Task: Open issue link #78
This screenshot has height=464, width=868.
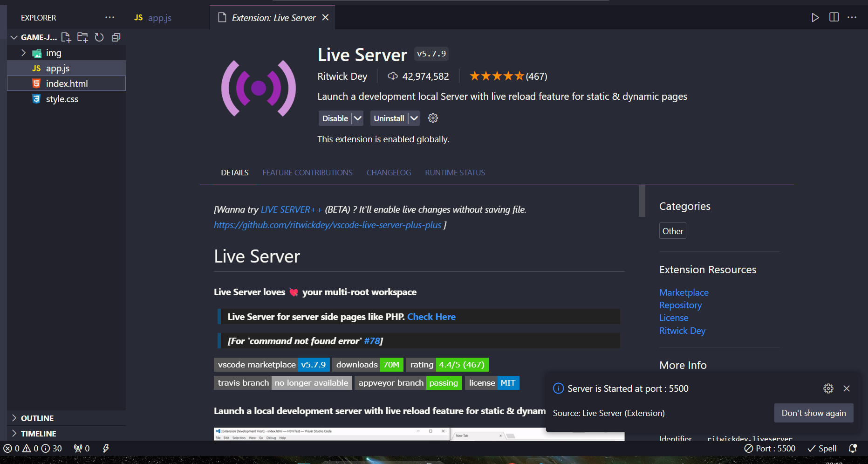Action: point(372,341)
